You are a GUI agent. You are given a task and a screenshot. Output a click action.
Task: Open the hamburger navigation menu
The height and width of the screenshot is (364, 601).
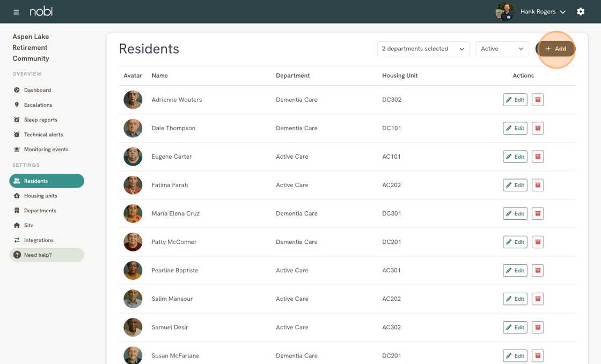point(16,12)
